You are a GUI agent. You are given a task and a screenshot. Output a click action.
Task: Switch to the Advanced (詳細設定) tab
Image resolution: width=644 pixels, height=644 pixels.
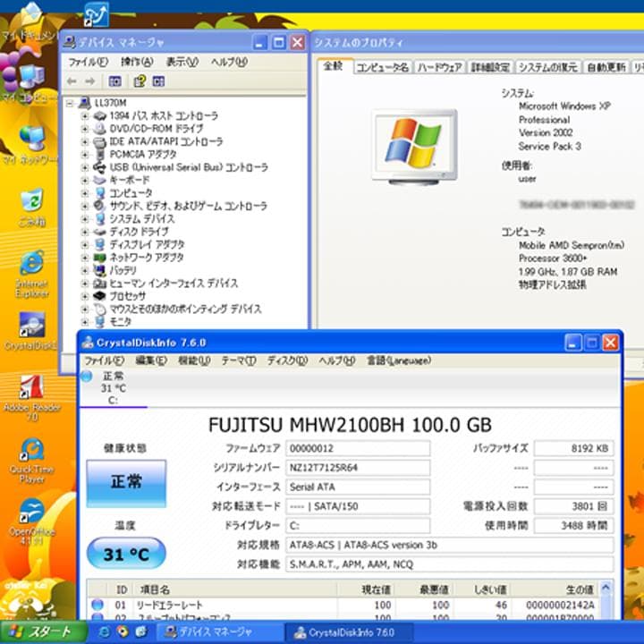click(490, 67)
